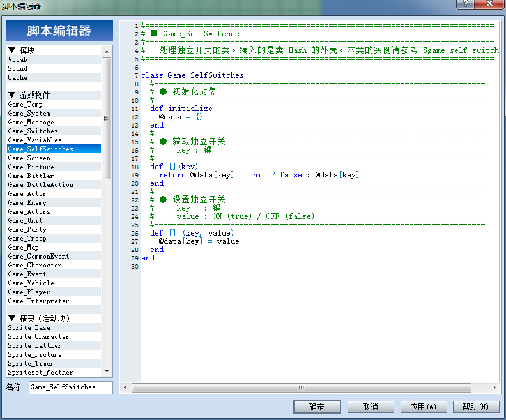Click the window help question mark button
Viewport: 506px width, 420px height.
[466, 4]
